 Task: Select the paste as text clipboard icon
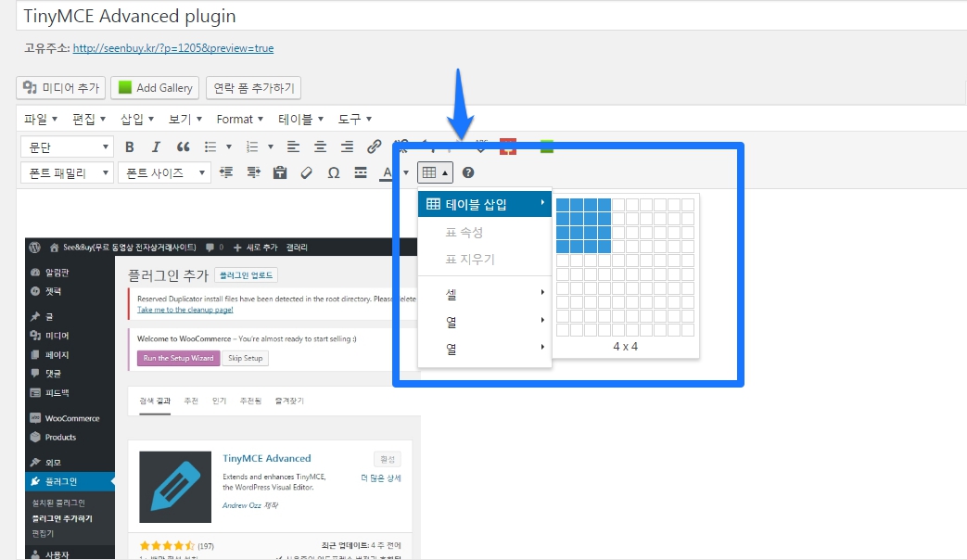(281, 172)
